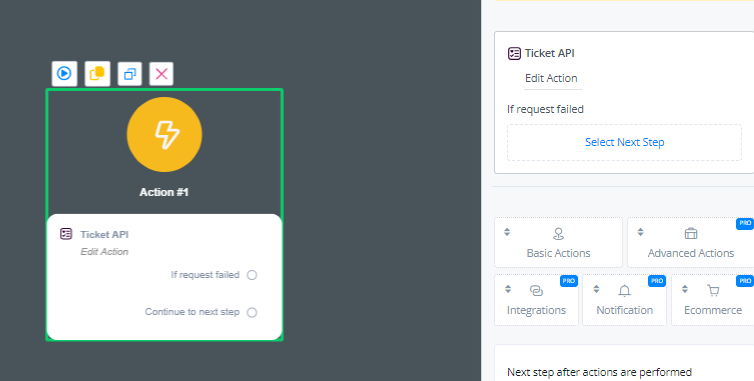Expand the Basic Actions sort arrows

[507, 232]
